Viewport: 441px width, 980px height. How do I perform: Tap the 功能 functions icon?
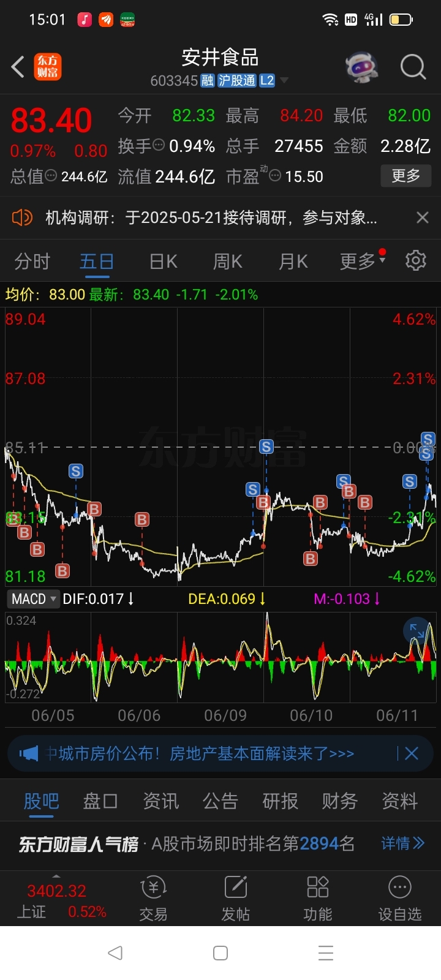(318, 899)
